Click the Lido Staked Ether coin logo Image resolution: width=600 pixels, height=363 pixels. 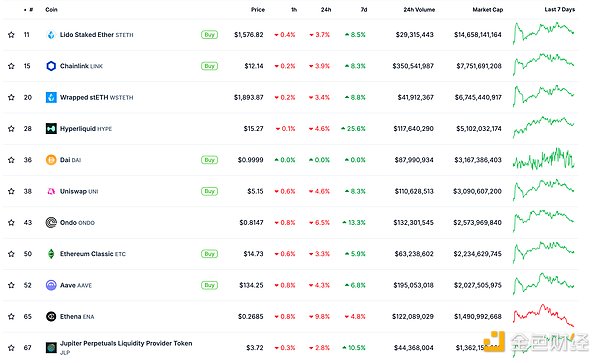tap(51, 35)
